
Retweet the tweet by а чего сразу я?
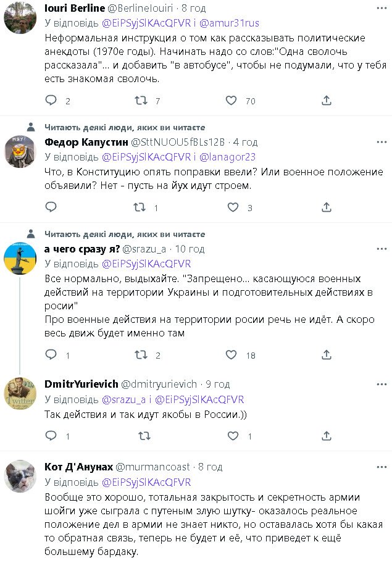(x=141, y=355)
